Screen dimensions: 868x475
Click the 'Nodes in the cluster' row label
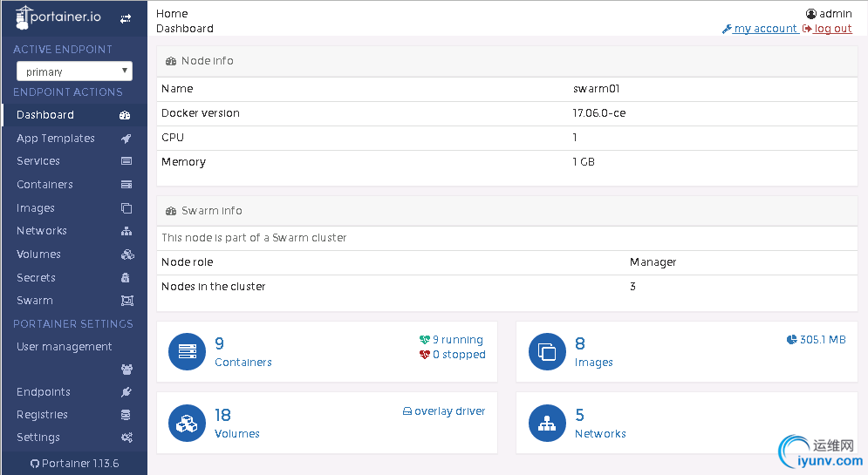tap(213, 287)
